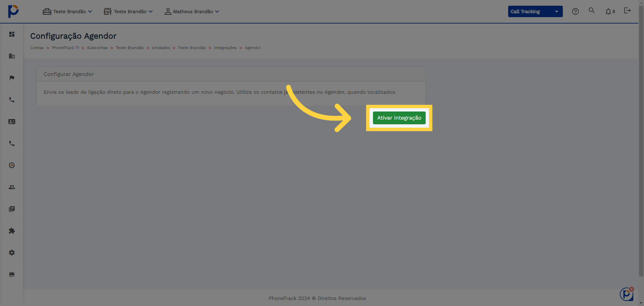This screenshot has height=306, width=644.
Task: Expand the Matheus Brandão user menu
Action: tap(192, 11)
